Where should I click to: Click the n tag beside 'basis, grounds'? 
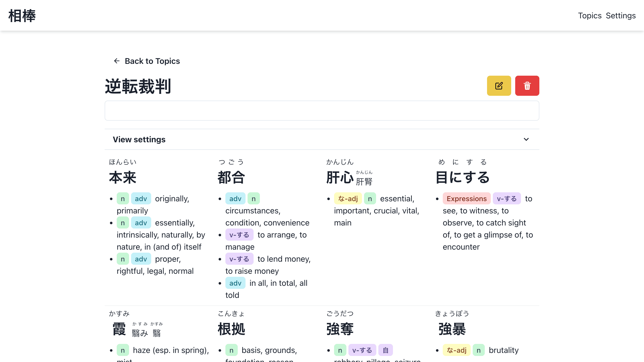pyautogui.click(x=231, y=350)
